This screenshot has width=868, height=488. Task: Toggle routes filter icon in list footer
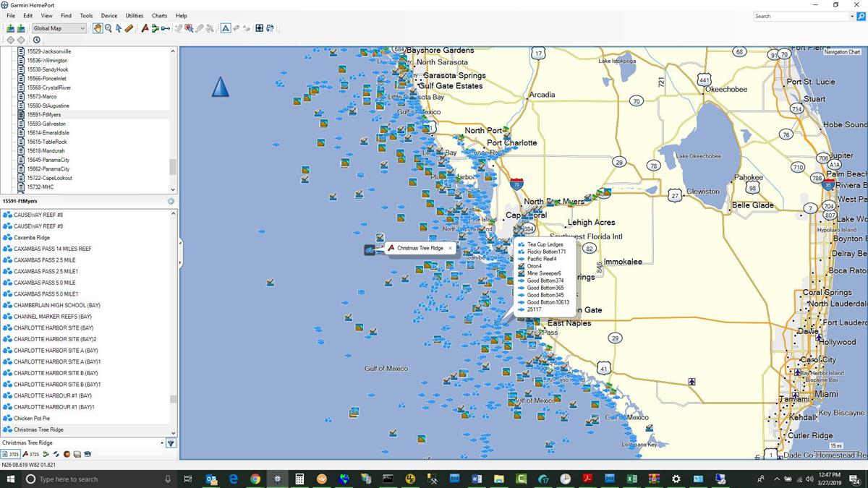tap(46, 454)
